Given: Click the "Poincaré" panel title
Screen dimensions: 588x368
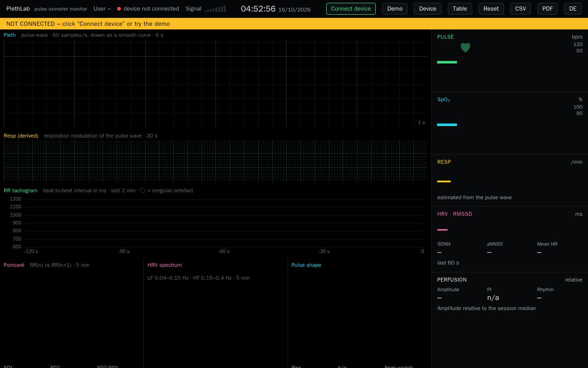Looking at the screenshot, I should point(14,265).
